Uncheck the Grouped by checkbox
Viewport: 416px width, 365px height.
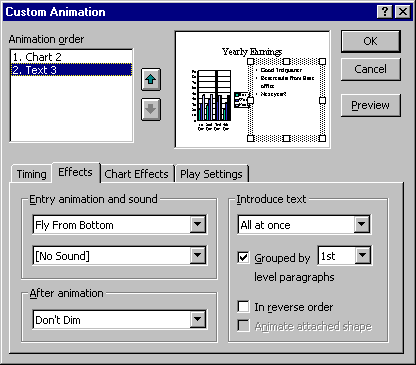(x=243, y=257)
